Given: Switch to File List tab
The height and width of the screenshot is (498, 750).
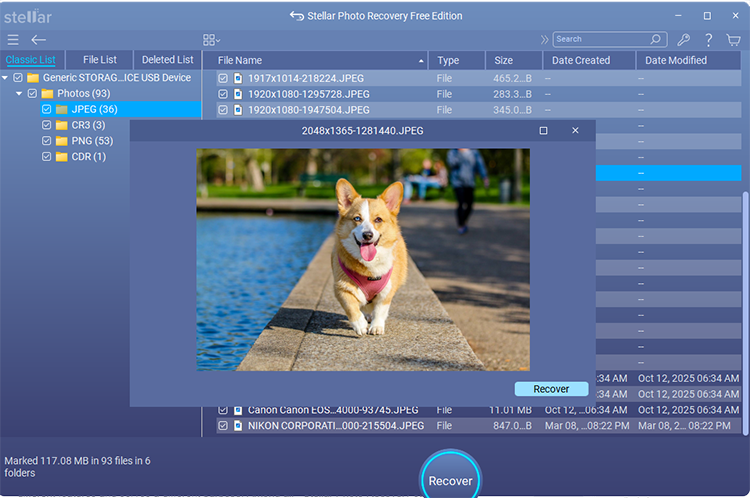Looking at the screenshot, I should coord(99,60).
